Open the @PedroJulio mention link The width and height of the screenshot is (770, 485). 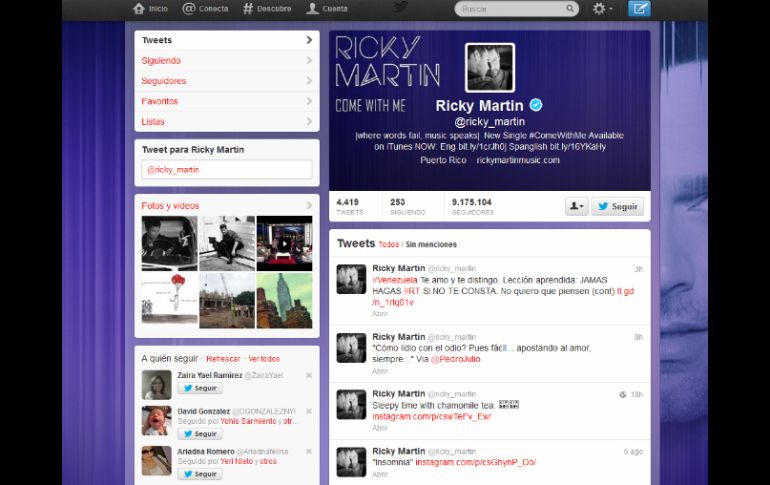(x=455, y=359)
